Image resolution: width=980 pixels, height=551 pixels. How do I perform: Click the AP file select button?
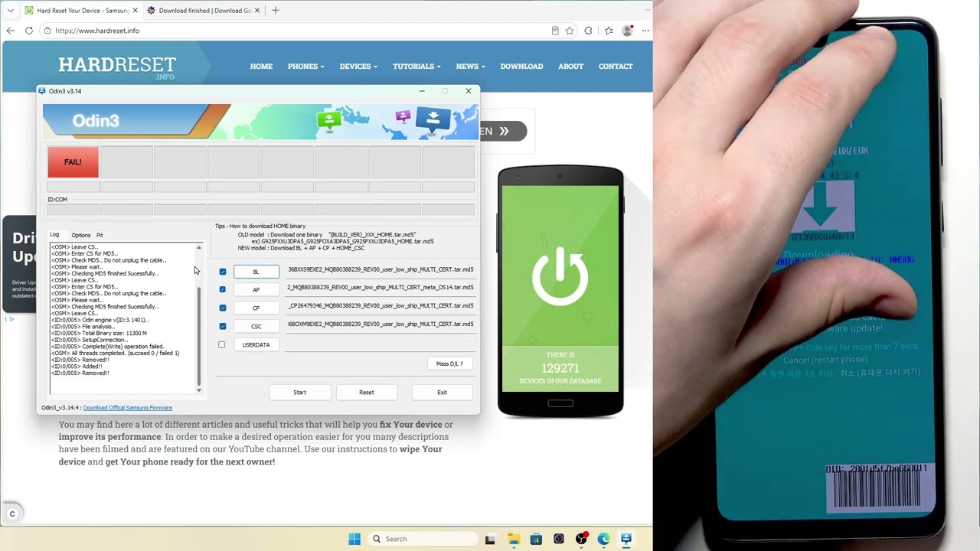pos(256,290)
